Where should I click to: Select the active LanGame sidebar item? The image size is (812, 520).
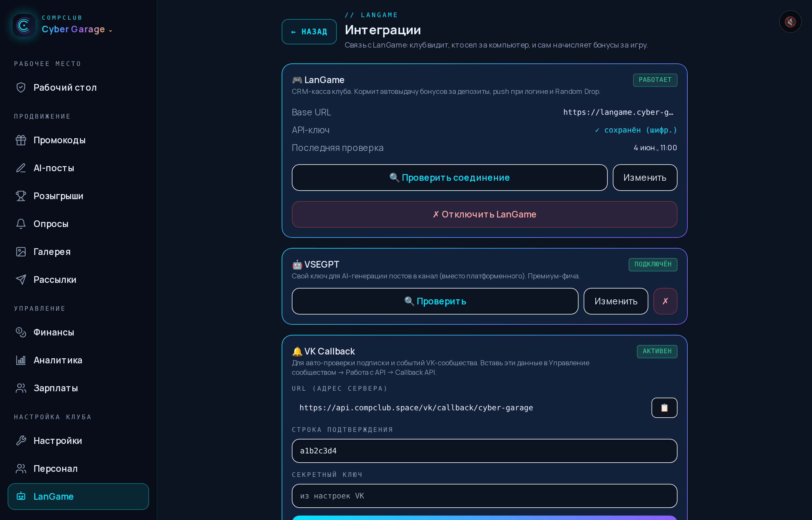78,496
